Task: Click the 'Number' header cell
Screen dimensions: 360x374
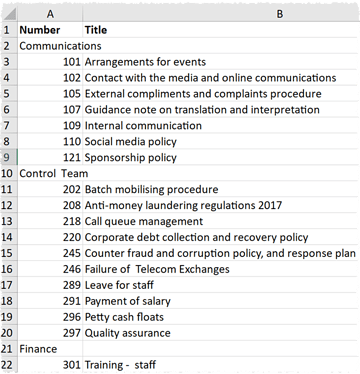Action: click(x=50, y=30)
